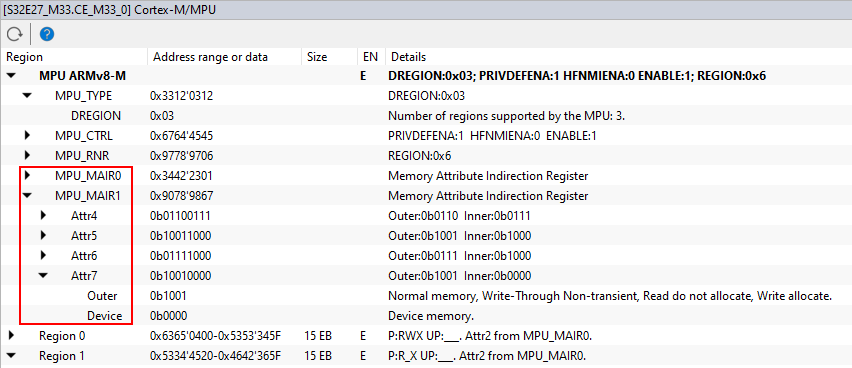Click the value 0x9078'9867 of MPU_MAIR1

coord(181,196)
